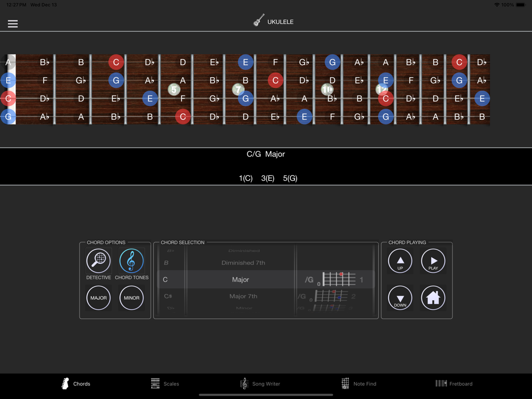
Task: Open the hamburger navigation menu
Action: tap(12, 23)
